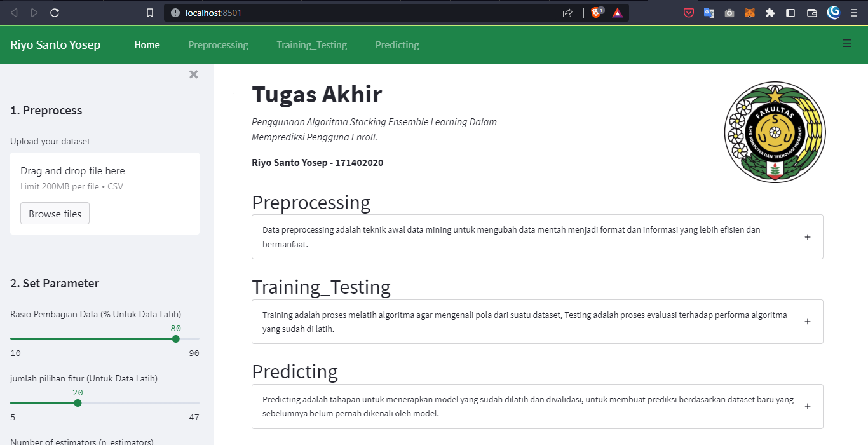This screenshot has width=868, height=445.
Task: Select Training_Testing in the navigation bar
Action: (x=311, y=44)
